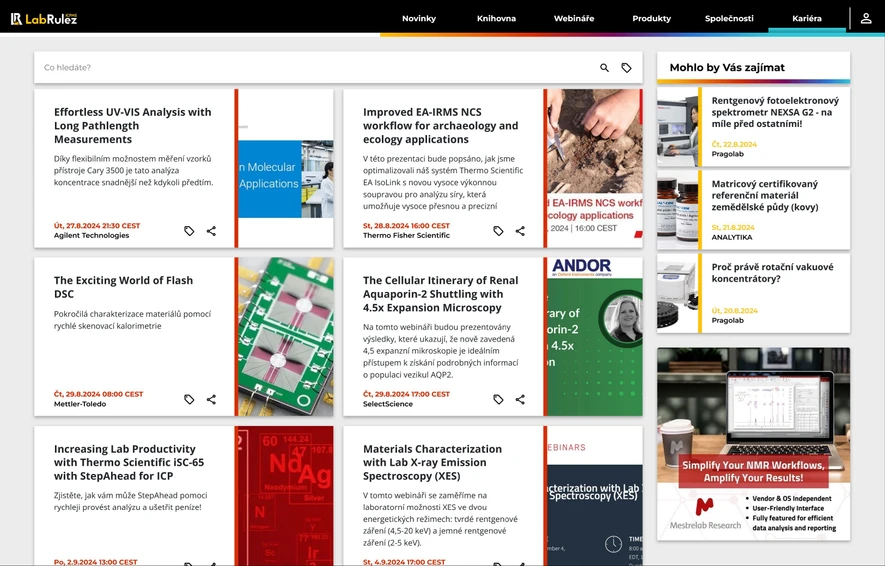Click 'Thermo Fisher Scientific' organizer name
Viewport: 885px width, 566px height.
point(406,235)
